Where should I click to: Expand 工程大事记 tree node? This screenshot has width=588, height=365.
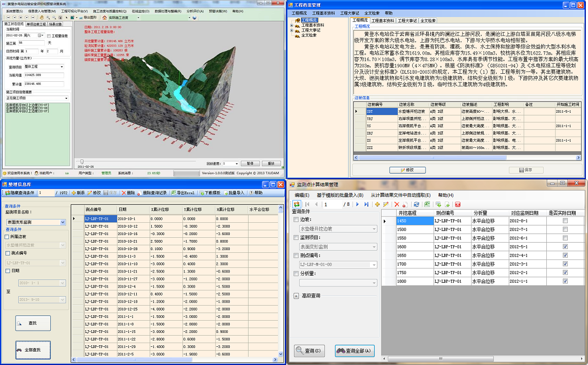(292, 30)
